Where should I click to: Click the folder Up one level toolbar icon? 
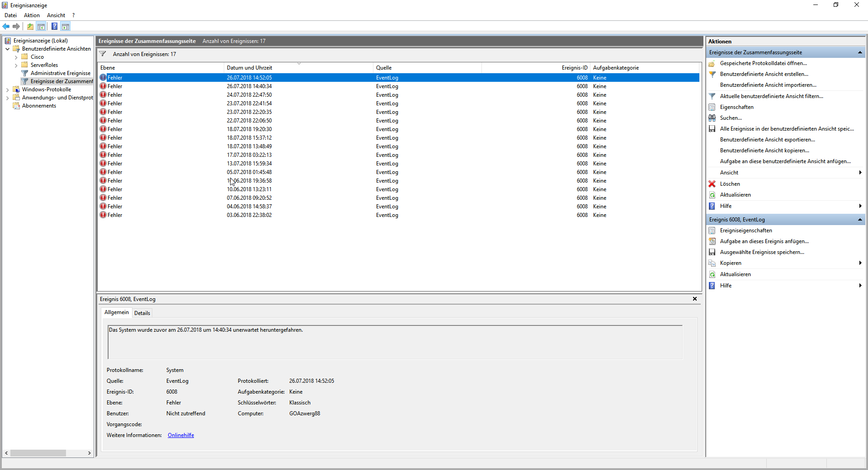pos(30,27)
